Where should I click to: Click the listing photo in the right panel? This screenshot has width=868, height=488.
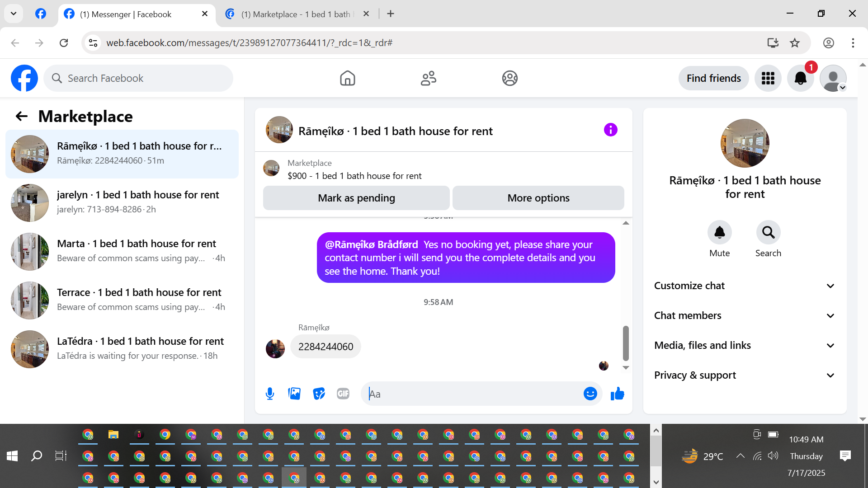click(x=745, y=143)
